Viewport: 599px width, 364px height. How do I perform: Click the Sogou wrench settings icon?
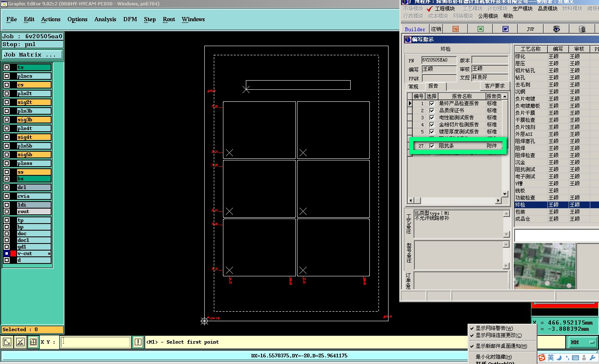[593, 358]
